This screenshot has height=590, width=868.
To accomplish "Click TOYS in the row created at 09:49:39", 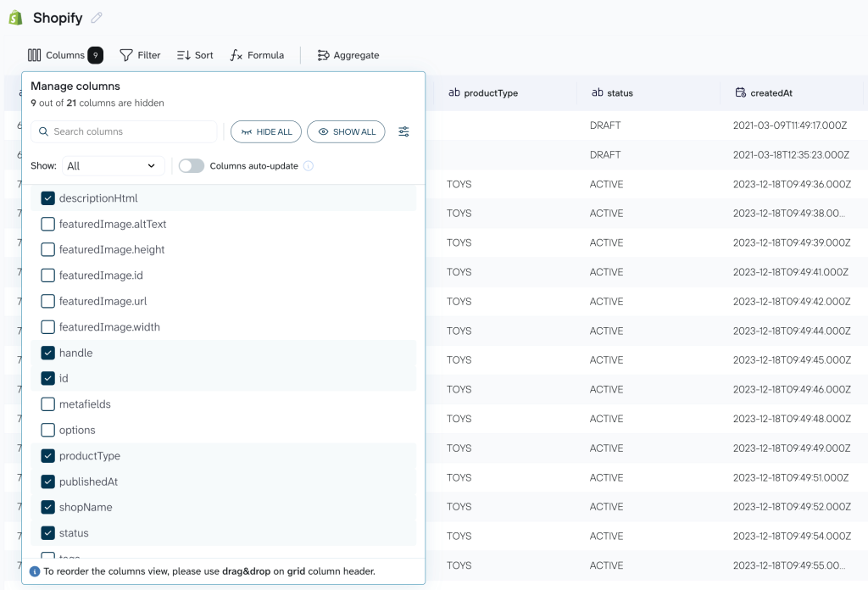I will [x=459, y=243].
